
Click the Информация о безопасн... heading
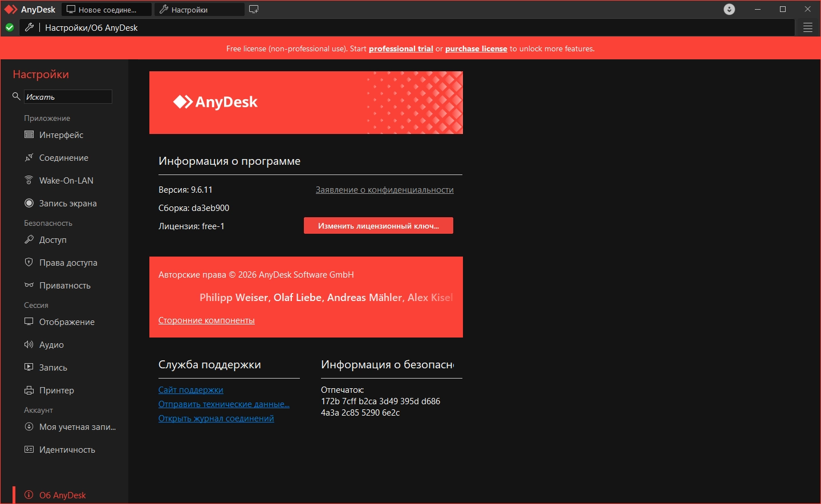point(388,365)
